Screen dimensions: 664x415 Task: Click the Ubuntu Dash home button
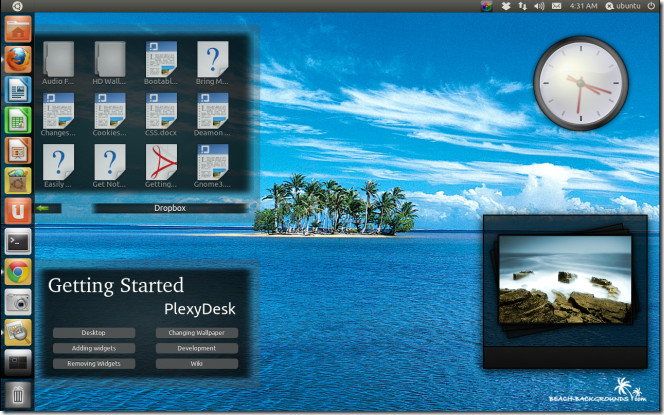pos(17,6)
